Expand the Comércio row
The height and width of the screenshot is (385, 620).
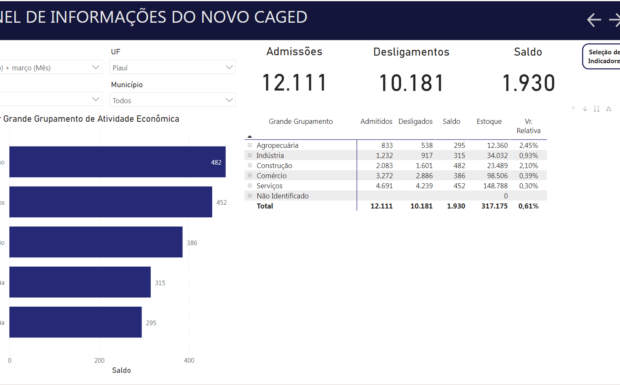[x=250, y=176]
